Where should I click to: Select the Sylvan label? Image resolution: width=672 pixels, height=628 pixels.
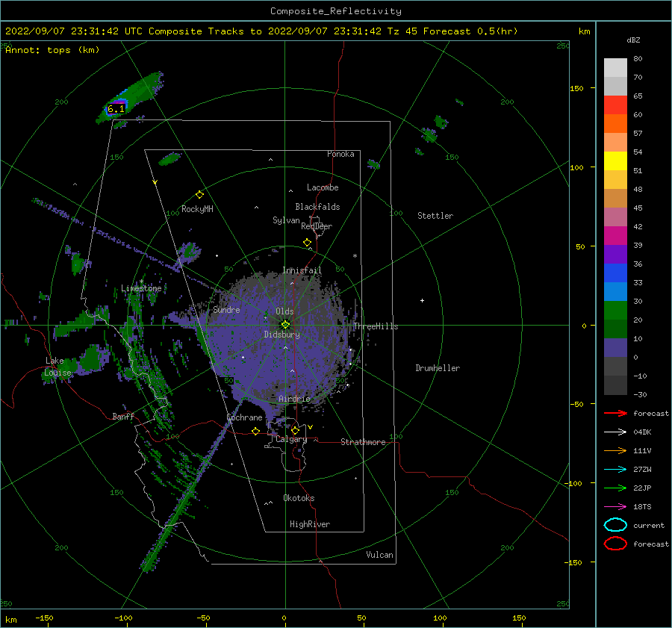coord(286,220)
